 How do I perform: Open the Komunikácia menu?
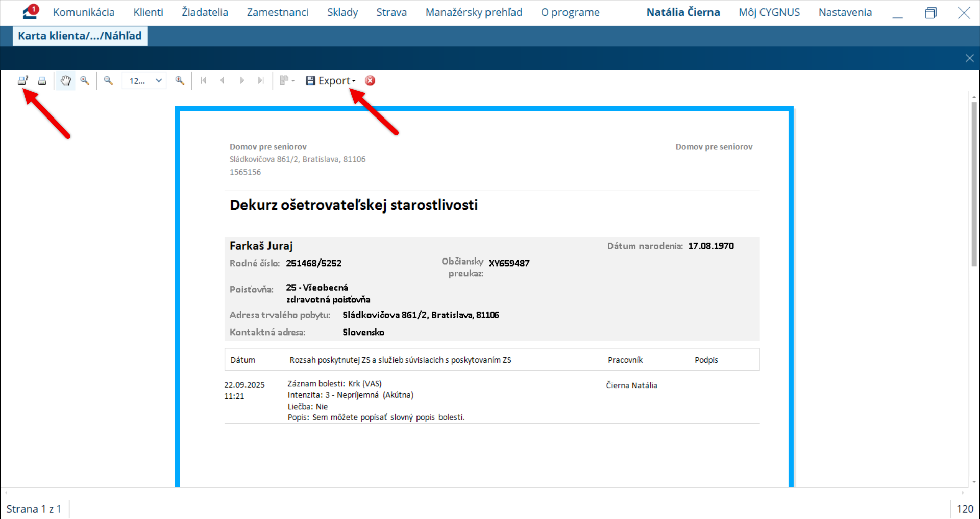[x=84, y=12]
